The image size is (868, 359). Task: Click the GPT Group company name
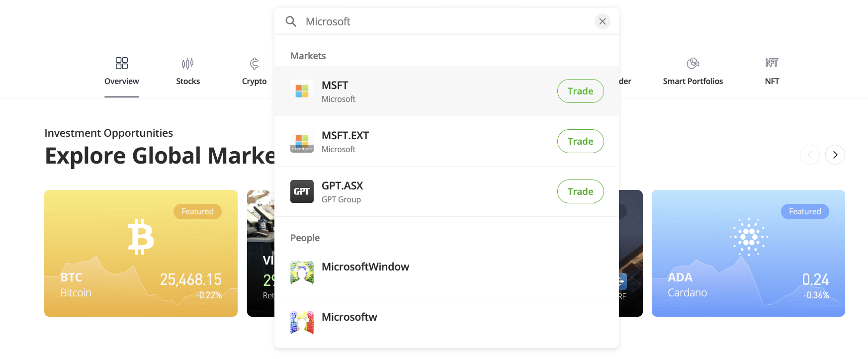tap(341, 199)
